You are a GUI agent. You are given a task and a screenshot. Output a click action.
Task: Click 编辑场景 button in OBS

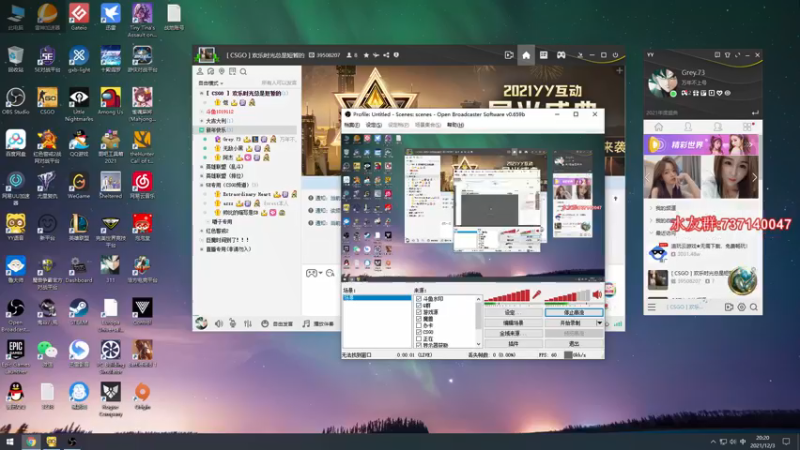click(513, 323)
